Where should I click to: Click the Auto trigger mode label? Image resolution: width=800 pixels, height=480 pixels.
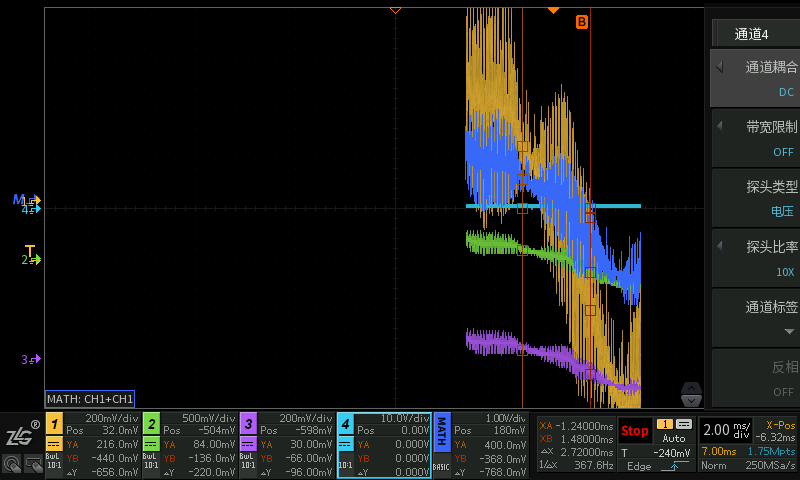pyautogui.click(x=673, y=438)
